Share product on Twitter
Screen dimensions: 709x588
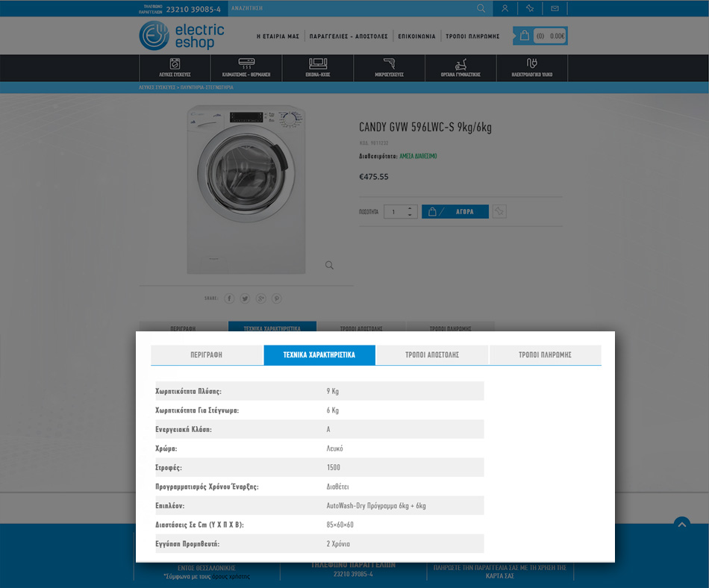[x=245, y=298]
